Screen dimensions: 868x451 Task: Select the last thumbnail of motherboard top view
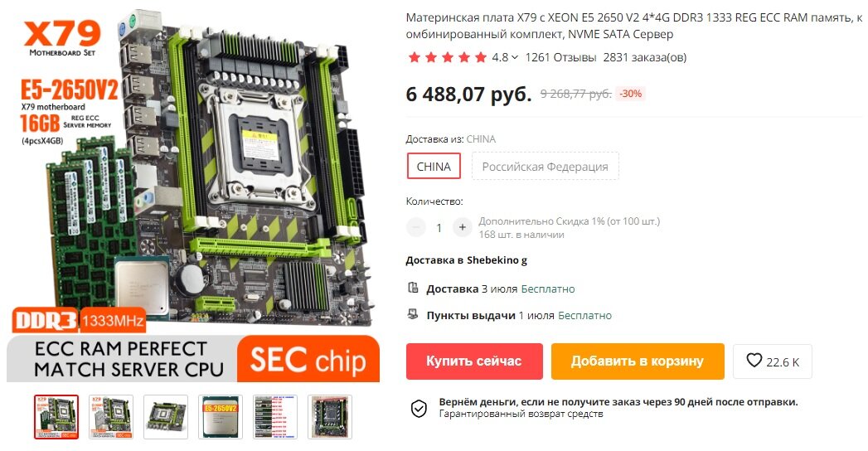(330, 417)
